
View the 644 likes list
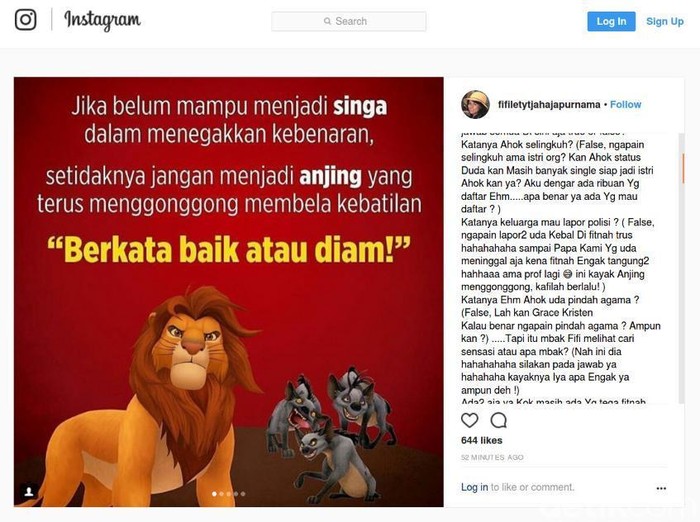[481, 440]
